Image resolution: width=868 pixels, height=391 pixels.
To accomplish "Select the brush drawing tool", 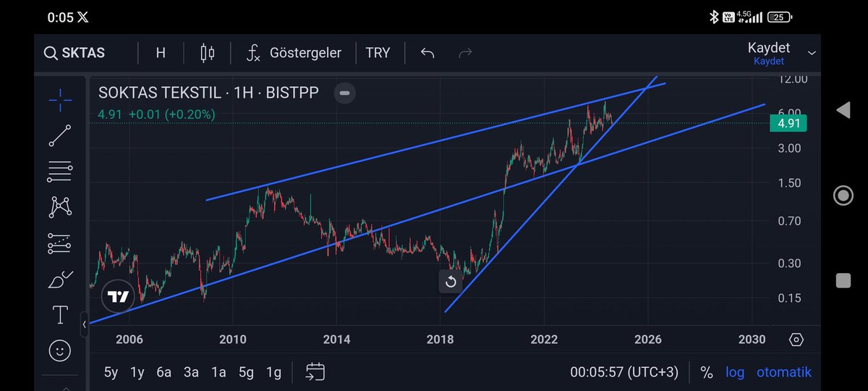I will tap(60, 279).
